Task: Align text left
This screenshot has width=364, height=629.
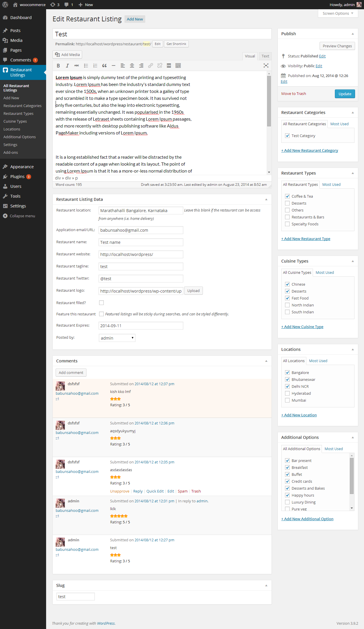Action: (123, 65)
